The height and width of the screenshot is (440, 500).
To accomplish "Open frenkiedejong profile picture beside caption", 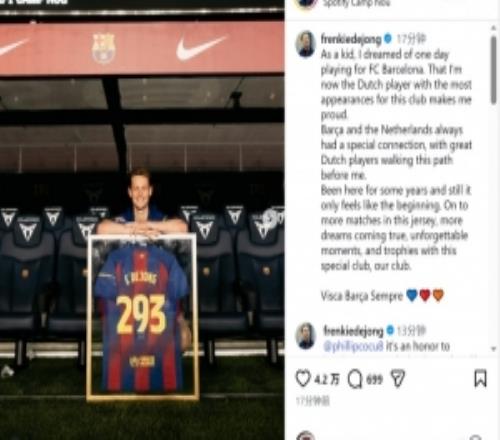I will [306, 44].
